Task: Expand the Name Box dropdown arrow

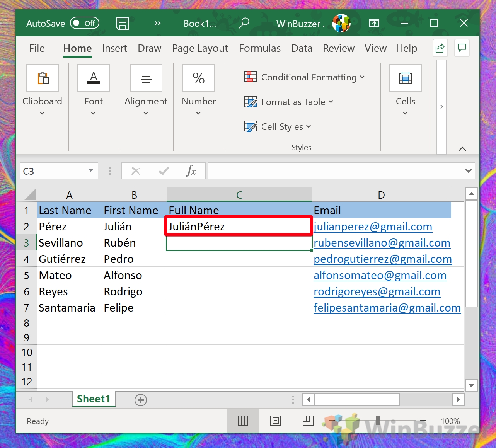Action: click(x=91, y=171)
